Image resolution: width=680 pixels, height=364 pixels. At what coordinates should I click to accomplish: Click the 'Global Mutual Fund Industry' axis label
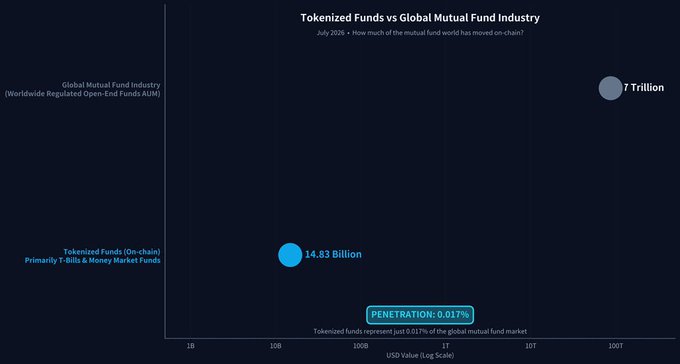pyautogui.click(x=111, y=85)
